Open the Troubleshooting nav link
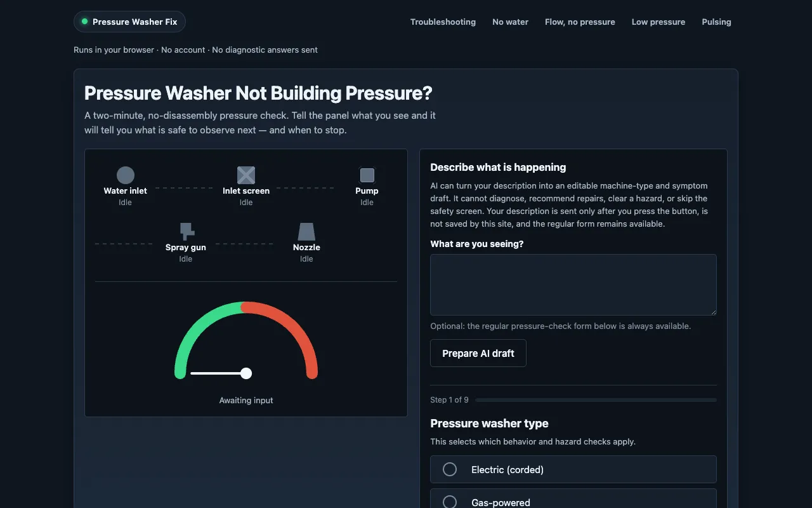Image resolution: width=812 pixels, height=508 pixels. click(443, 22)
